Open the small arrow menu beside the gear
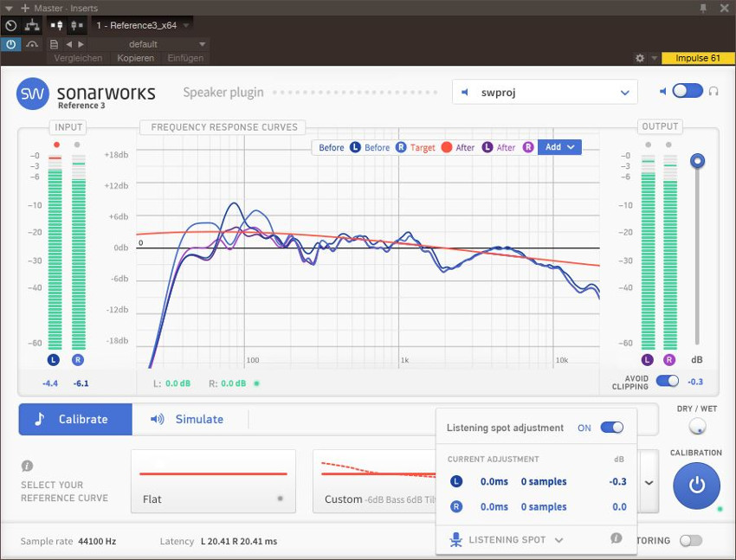 click(x=655, y=58)
